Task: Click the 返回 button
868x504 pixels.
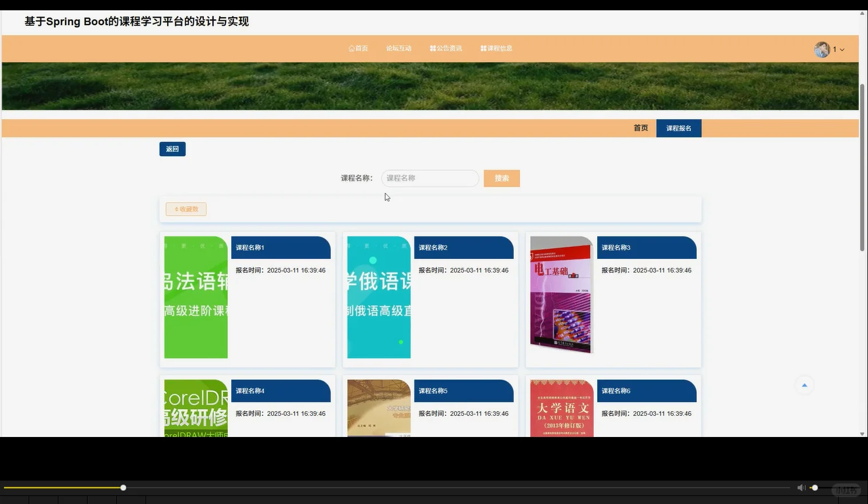Action: [172, 148]
